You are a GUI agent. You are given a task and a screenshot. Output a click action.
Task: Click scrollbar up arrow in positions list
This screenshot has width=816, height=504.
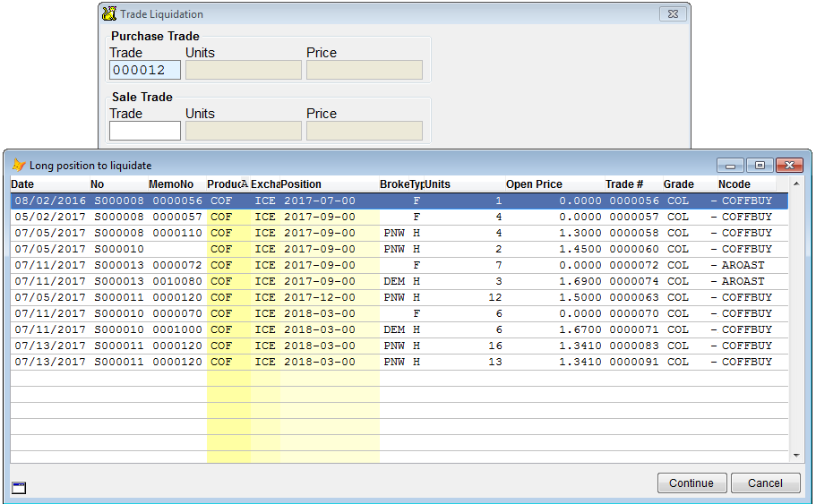(x=796, y=184)
